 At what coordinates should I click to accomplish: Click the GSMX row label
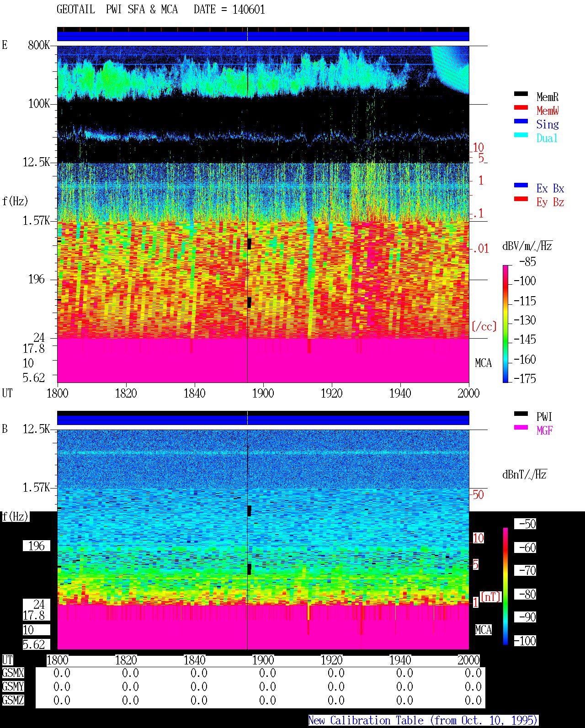(13, 673)
